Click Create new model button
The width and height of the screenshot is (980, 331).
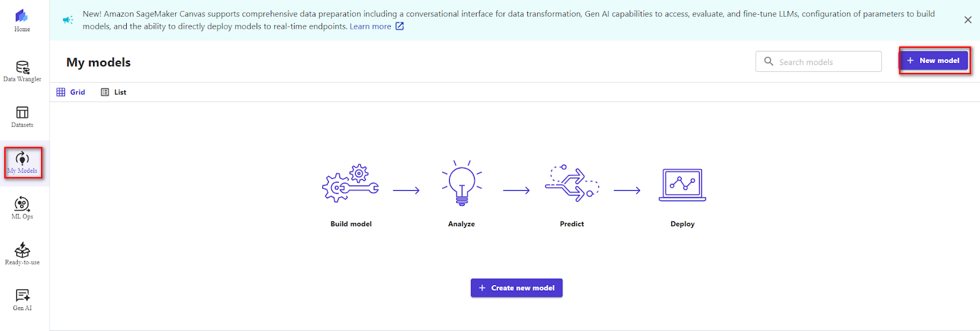coord(516,287)
